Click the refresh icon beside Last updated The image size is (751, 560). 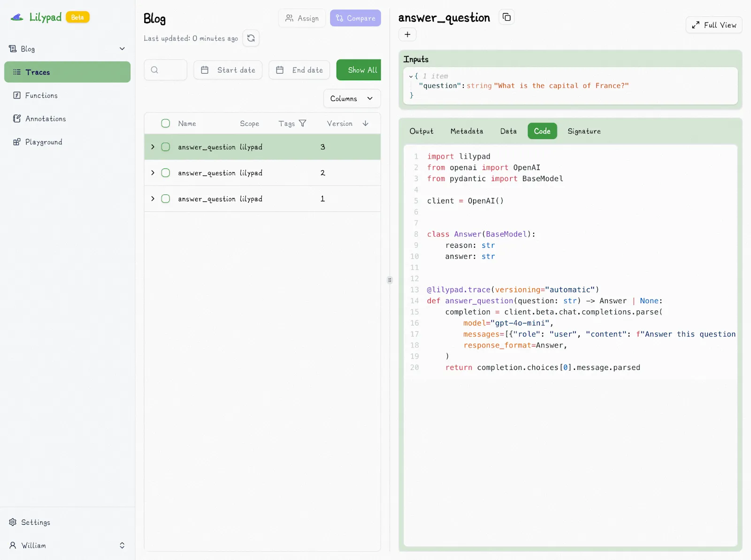tap(251, 38)
